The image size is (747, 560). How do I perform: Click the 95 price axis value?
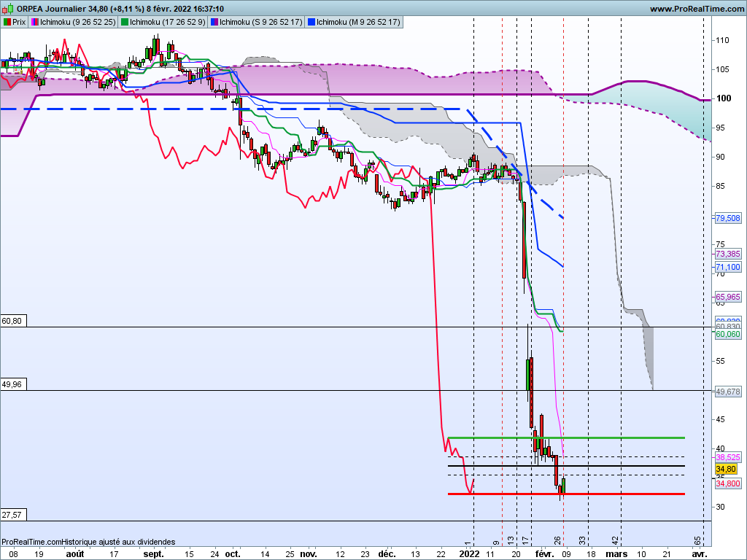tap(720, 128)
